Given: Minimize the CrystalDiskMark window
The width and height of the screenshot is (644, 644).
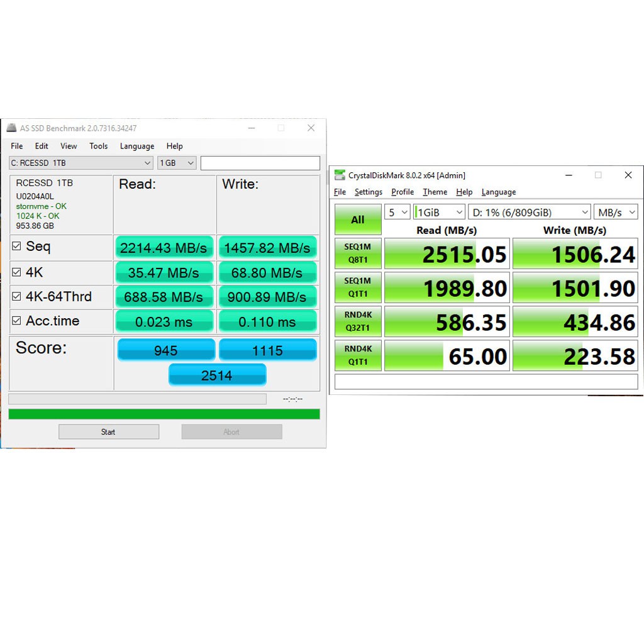Looking at the screenshot, I should pyautogui.click(x=569, y=175).
